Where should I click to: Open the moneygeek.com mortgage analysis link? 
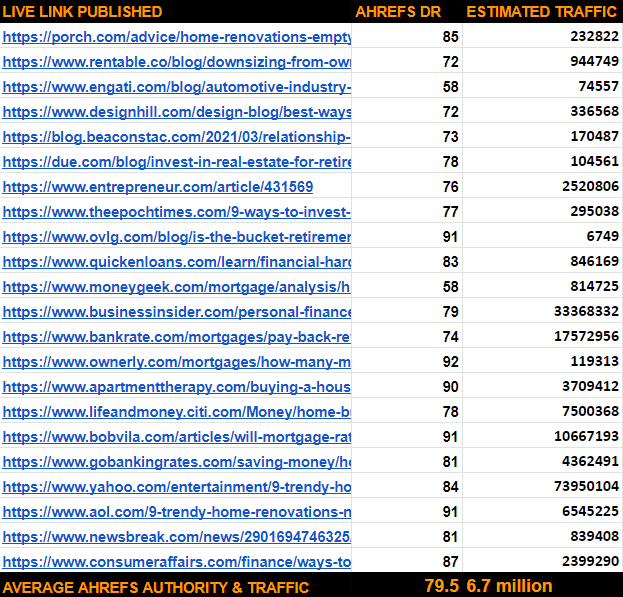[x=177, y=287]
